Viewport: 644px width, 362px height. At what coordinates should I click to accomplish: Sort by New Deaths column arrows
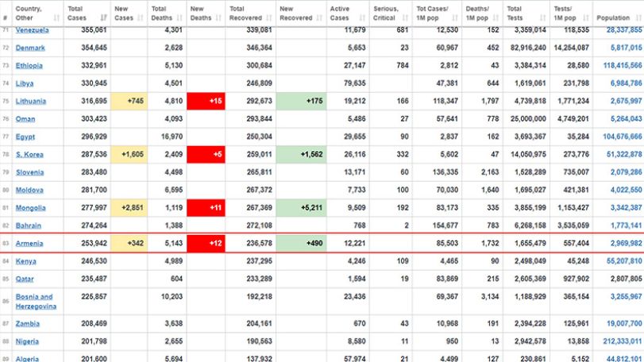(x=218, y=17)
